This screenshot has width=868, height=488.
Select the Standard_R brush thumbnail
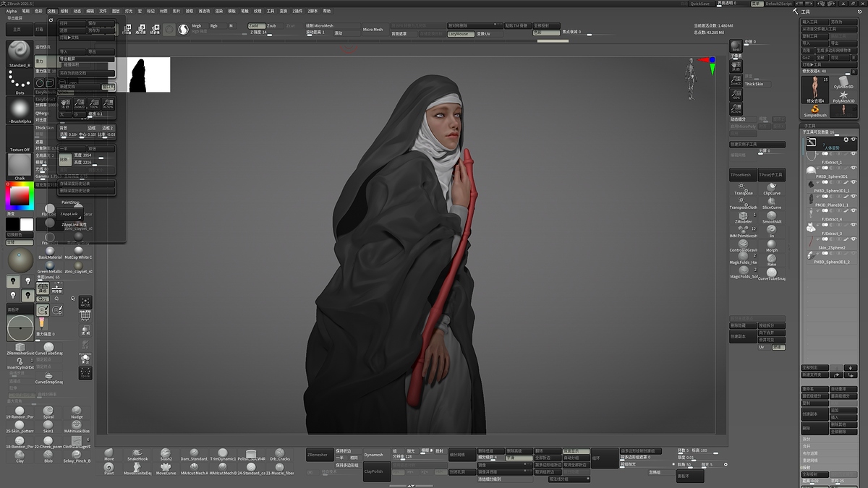point(20,53)
